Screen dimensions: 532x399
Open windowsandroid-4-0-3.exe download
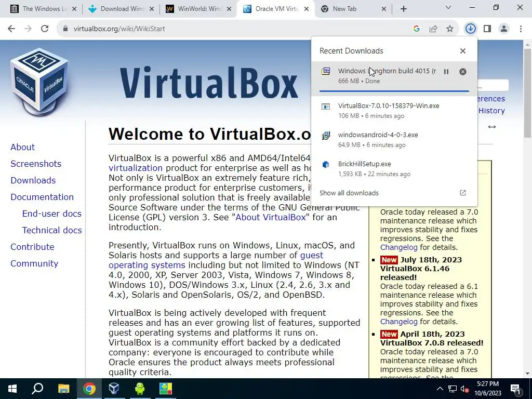point(394,139)
